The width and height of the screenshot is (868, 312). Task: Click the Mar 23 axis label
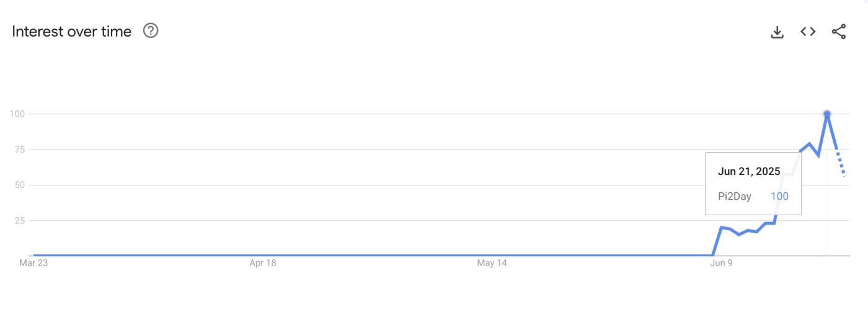[x=34, y=263]
